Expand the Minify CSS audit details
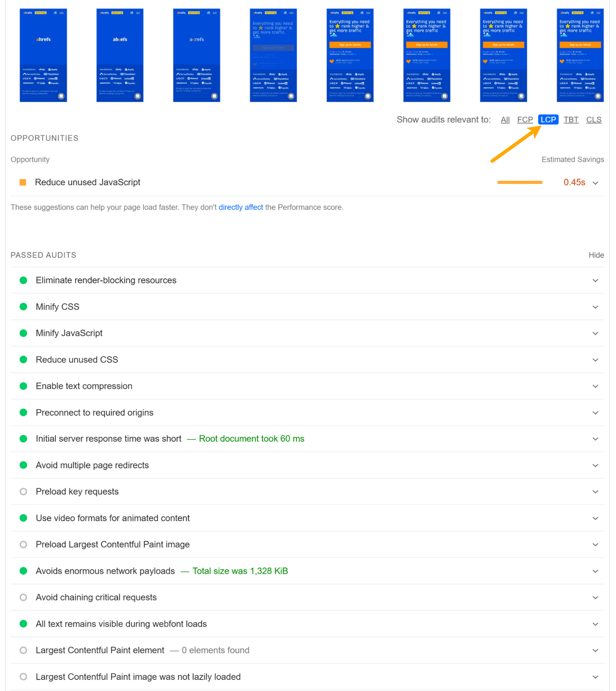Screen dimensions: 616x691 [x=596, y=307]
